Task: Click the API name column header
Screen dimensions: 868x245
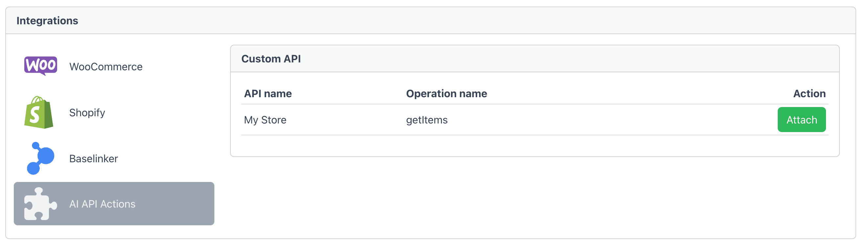Action: click(268, 94)
